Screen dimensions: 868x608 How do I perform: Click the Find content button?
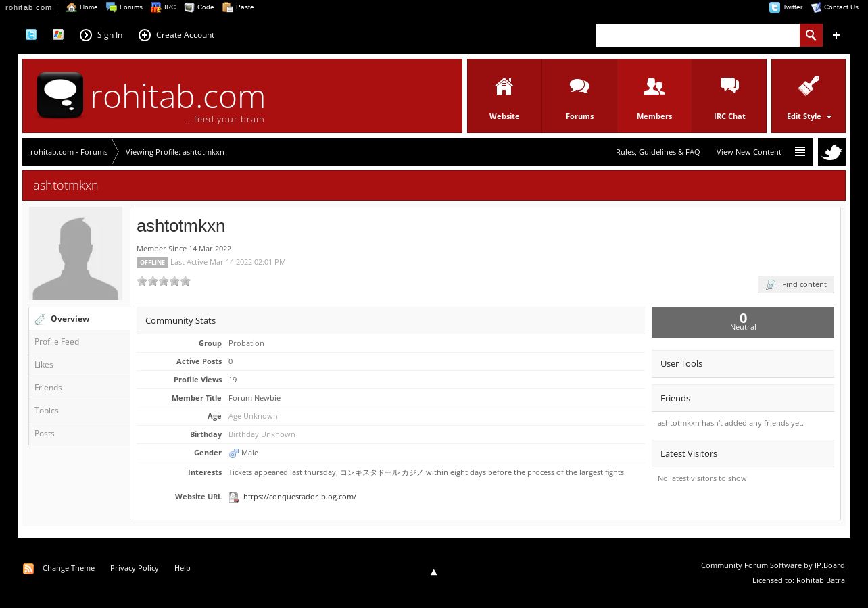pyautogui.click(x=796, y=284)
